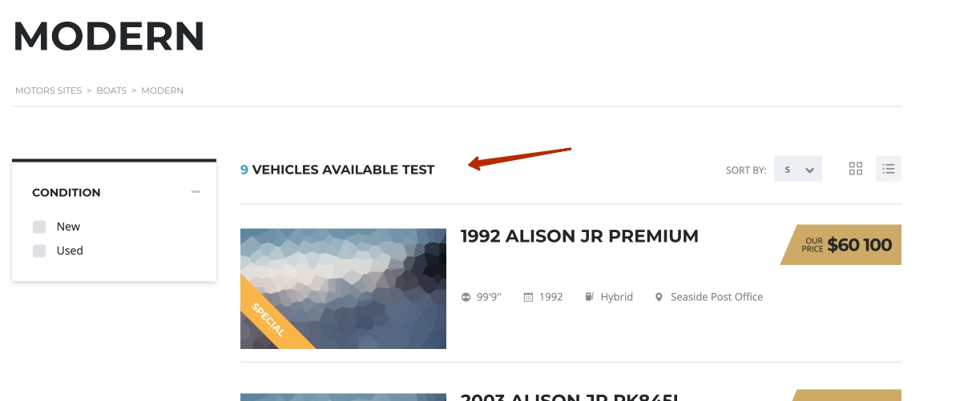Image resolution: width=980 pixels, height=401 pixels.
Task: Click the Condition filter heading
Action: point(67,193)
